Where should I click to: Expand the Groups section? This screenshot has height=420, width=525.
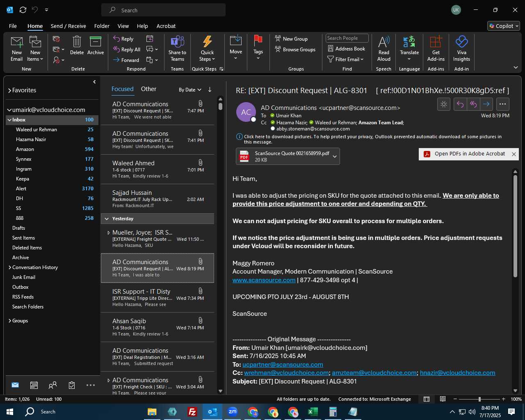9,321
